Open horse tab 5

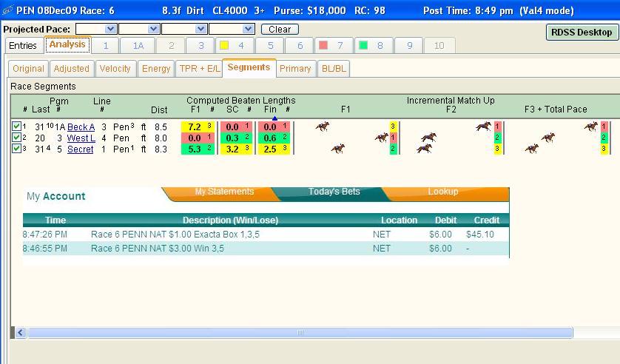pos(271,45)
